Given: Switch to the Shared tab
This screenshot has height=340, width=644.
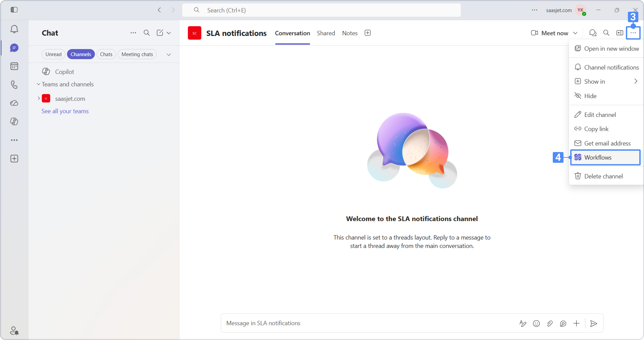Looking at the screenshot, I should (x=326, y=33).
